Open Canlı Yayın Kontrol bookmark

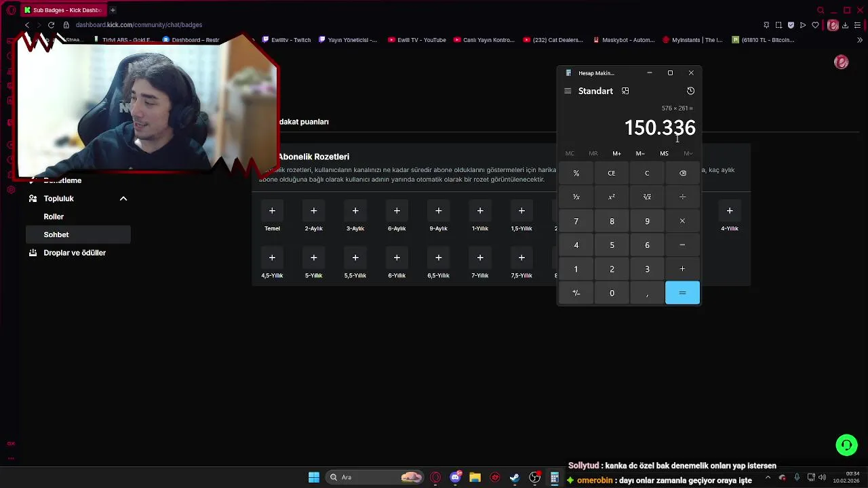tap(484, 40)
